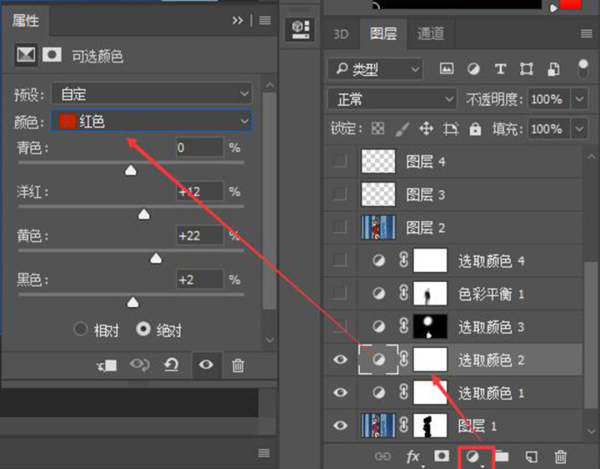Open the Properties panel flyout menu
600x469 pixels.
tap(265, 20)
